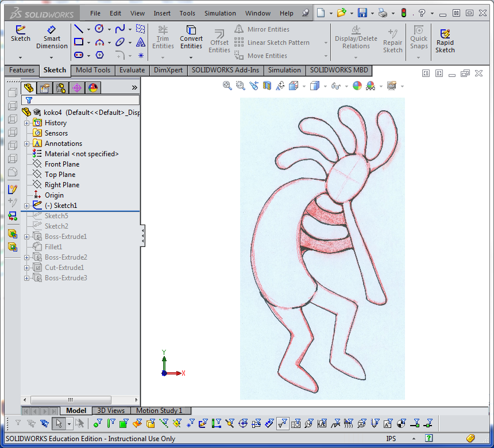Open the Insert menu
The image size is (494, 448).
162,13
